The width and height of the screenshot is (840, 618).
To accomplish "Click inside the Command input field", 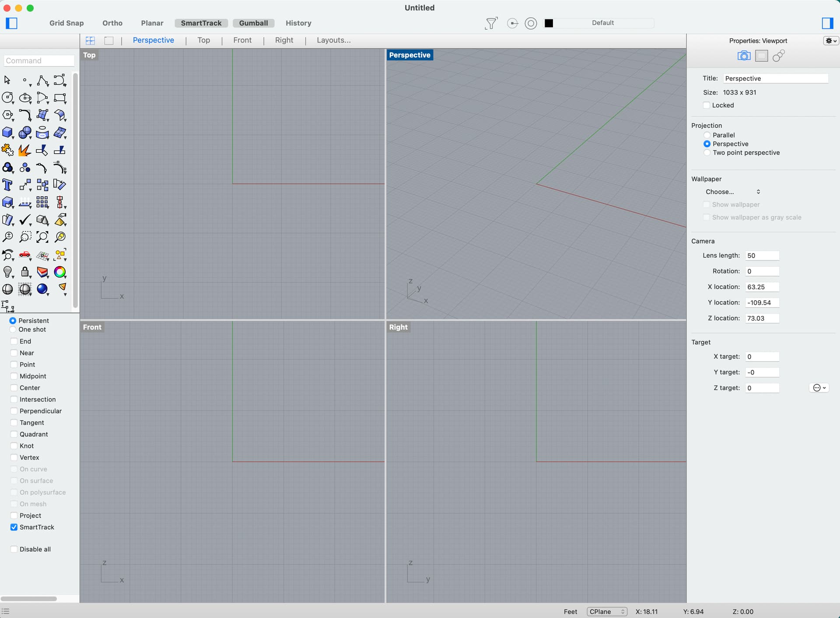I will 39,60.
